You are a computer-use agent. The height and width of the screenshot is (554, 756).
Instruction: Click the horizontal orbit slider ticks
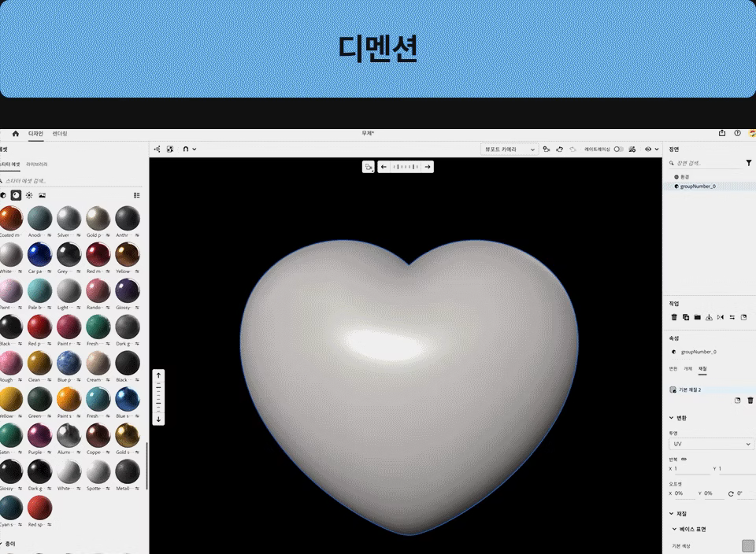[x=406, y=167]
